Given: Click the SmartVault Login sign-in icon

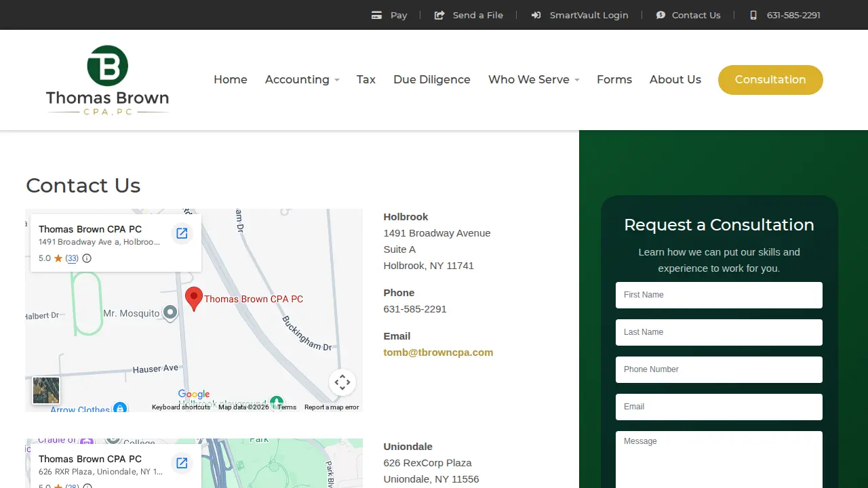Looking at the screenshot, I should pos(536,15).
